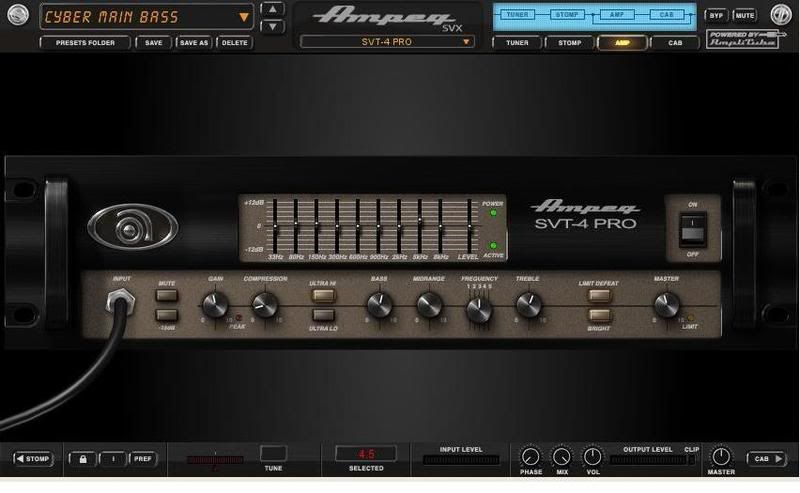Click the COMPRESSION knob

pos(265,305)
